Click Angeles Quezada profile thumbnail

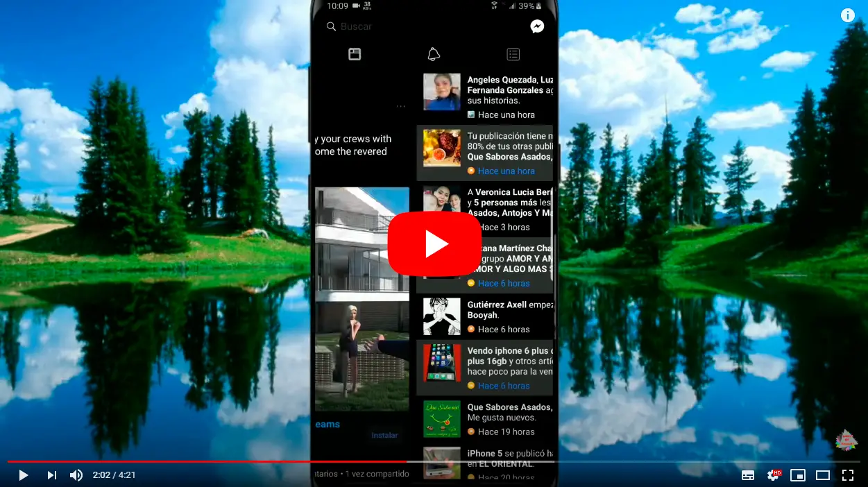point(442,92)
